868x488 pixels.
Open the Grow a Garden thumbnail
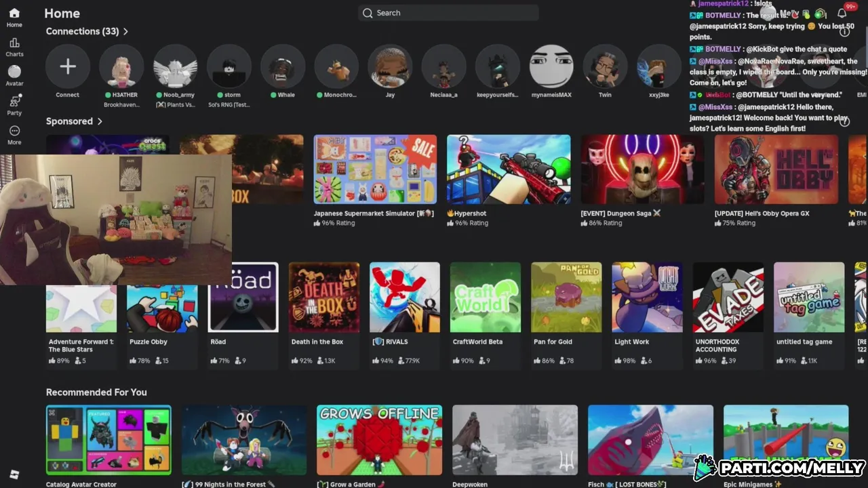tap(380, 440)
